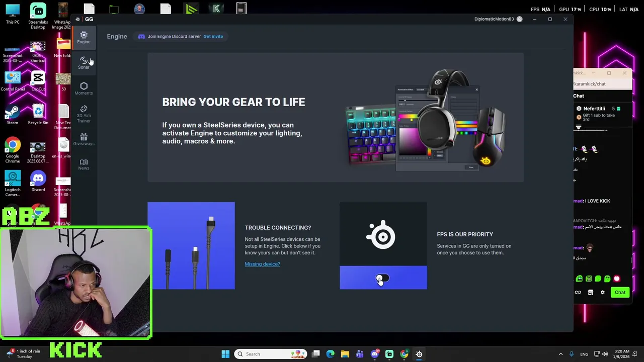Click the account avatar next to DiplomaticMotion83

[520, 19]
